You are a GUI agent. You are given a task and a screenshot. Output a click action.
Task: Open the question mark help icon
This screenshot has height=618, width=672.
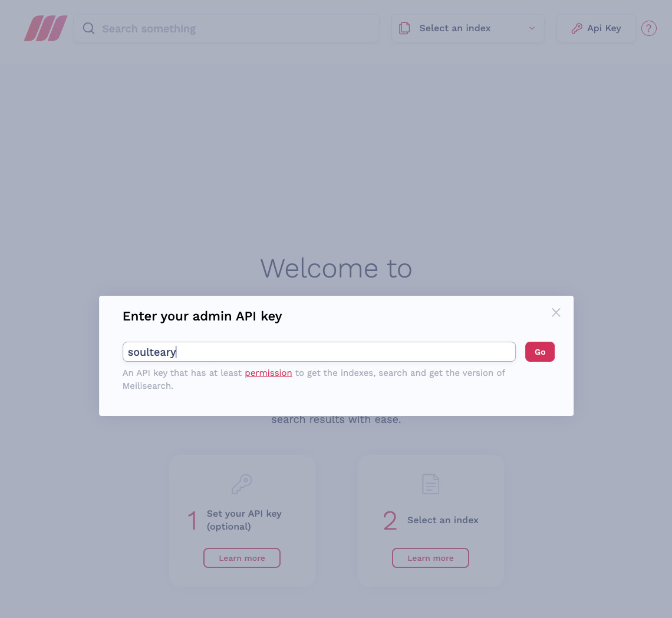pos(649,28)
